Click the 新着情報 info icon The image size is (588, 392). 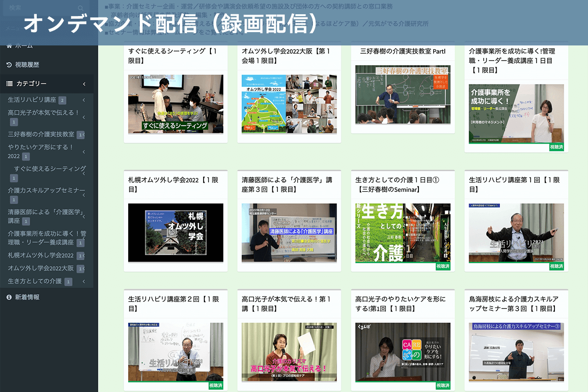(9, 297)
